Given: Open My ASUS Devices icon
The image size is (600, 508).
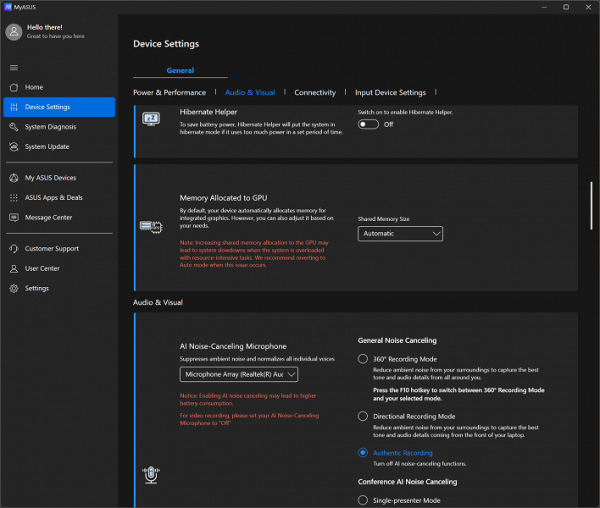Looking at the screenshot, I should coord(13,177).
